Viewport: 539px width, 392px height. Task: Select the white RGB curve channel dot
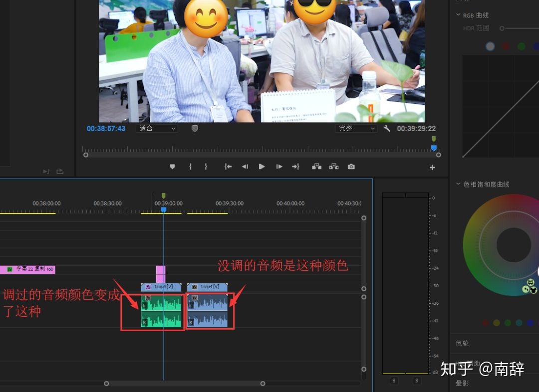coord(490,46)
